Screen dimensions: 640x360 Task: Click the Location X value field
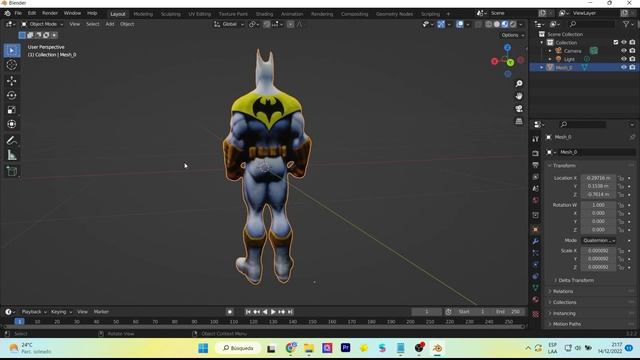point(598,178)
